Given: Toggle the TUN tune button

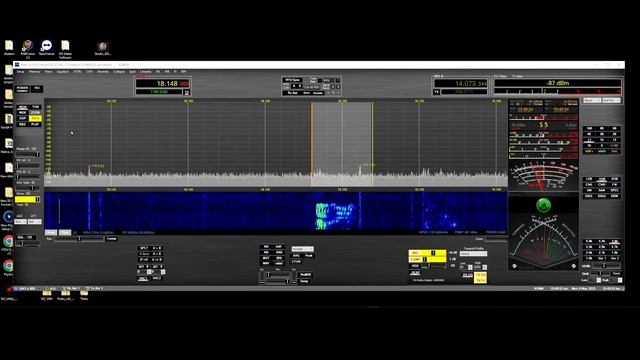Looking at the screenshot, I should coord(36,107).
